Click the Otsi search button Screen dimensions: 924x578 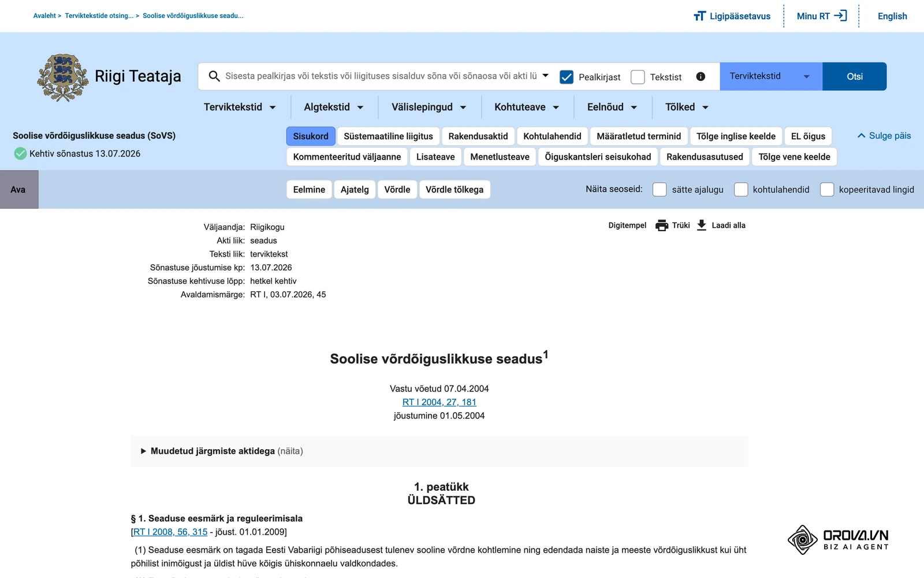pyautogui.click(x=855, y=76)
